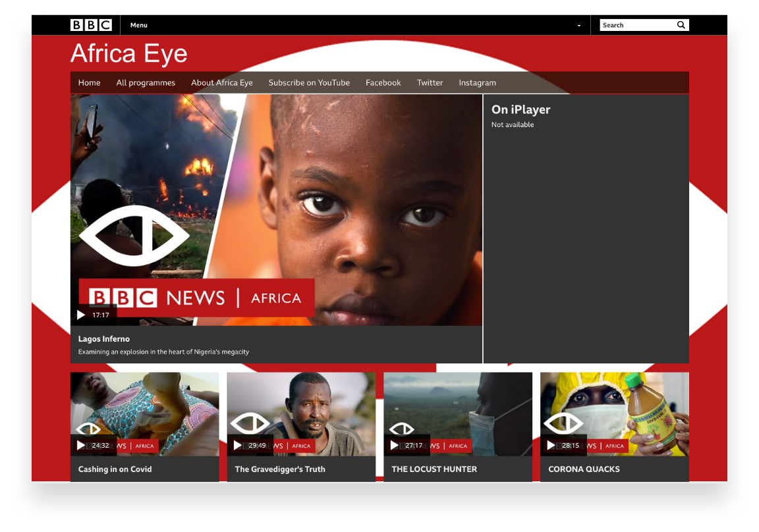Open the Cashing in on Covid title

pos(115,469)
